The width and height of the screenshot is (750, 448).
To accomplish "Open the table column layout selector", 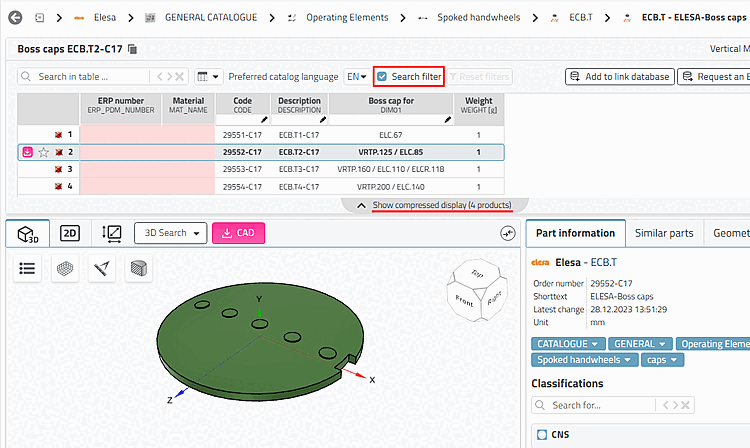I will coord(208,76).
